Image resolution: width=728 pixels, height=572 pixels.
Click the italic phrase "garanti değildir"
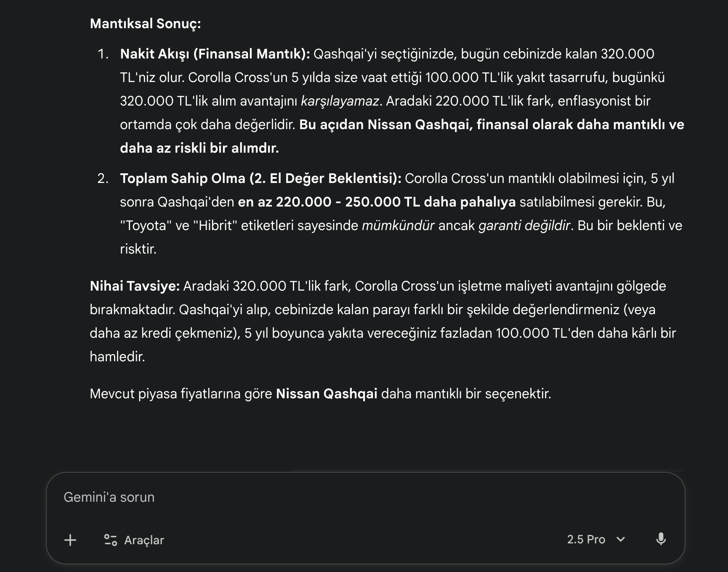pos(524,225)
